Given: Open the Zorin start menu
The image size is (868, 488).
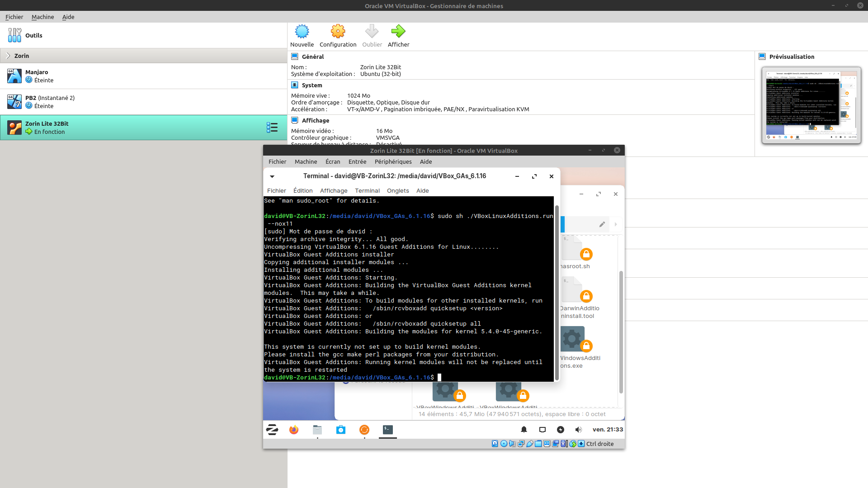Looking at the screenshot, I should pos(272,430).
